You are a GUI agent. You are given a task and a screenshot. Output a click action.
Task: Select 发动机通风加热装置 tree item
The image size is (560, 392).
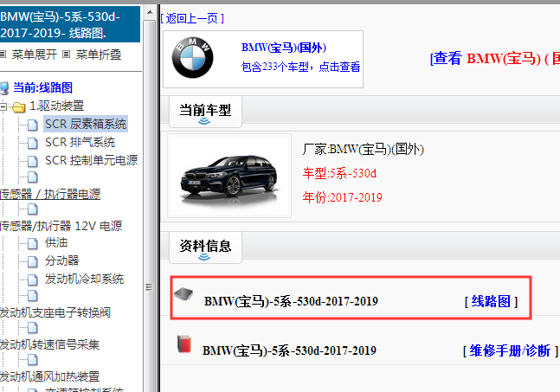(49, 376)
